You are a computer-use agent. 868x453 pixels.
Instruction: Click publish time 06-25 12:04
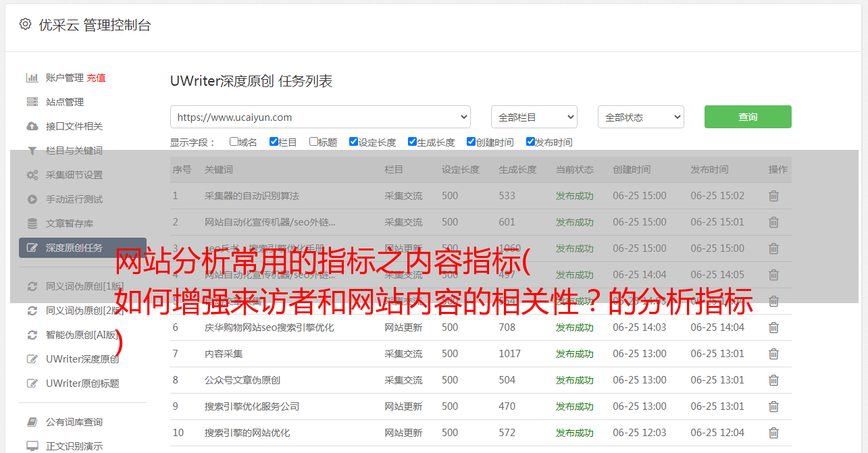tap(717, 433)
